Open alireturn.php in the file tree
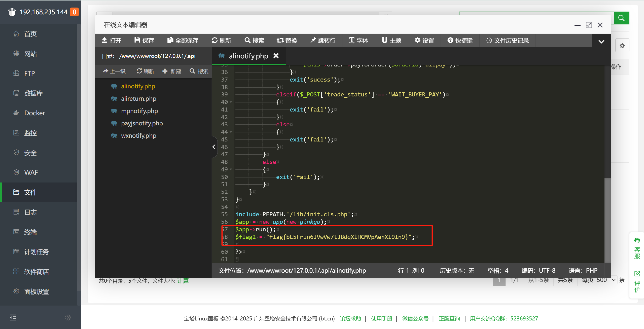Screen dimensions: 644x329 click(x=138, y=98)
